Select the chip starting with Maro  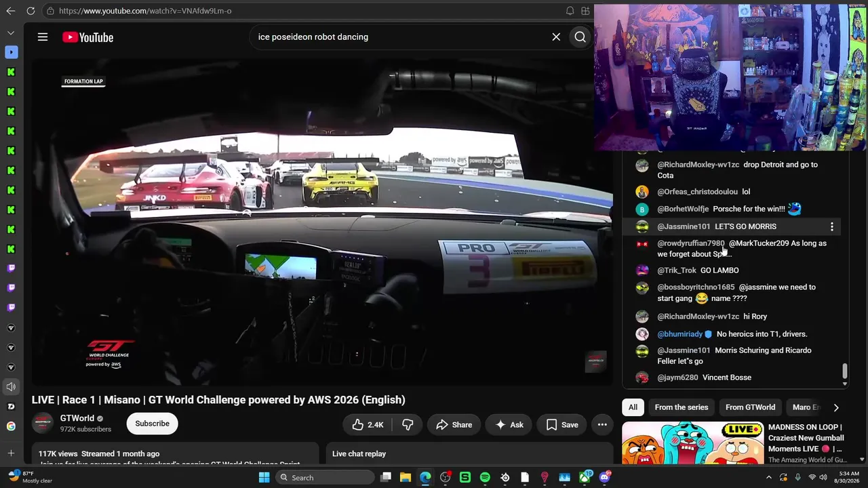click(806, 407)
